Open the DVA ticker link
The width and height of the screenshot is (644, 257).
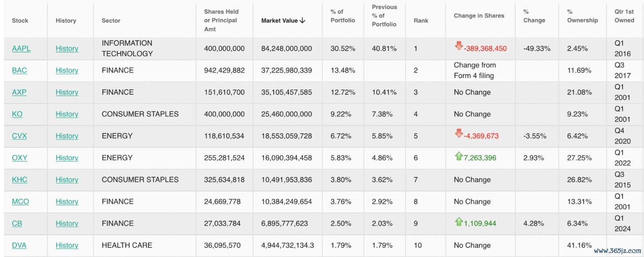click(19, 245)
